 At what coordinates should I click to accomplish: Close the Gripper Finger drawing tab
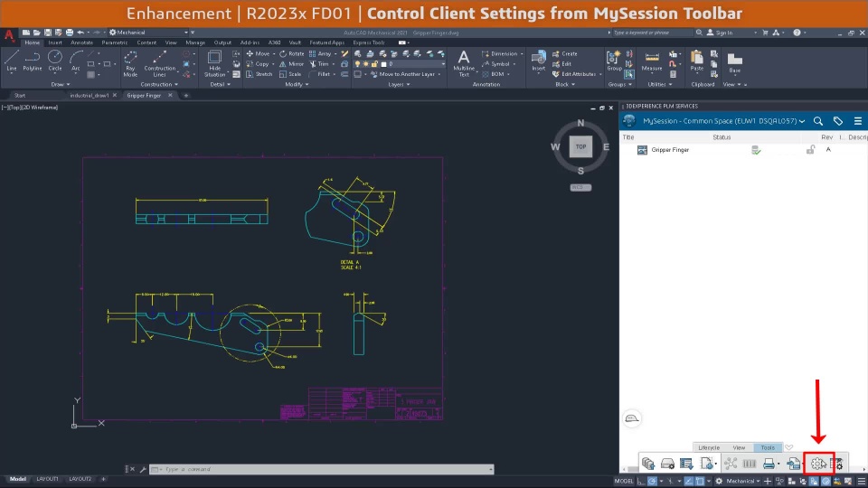(170, 95)
